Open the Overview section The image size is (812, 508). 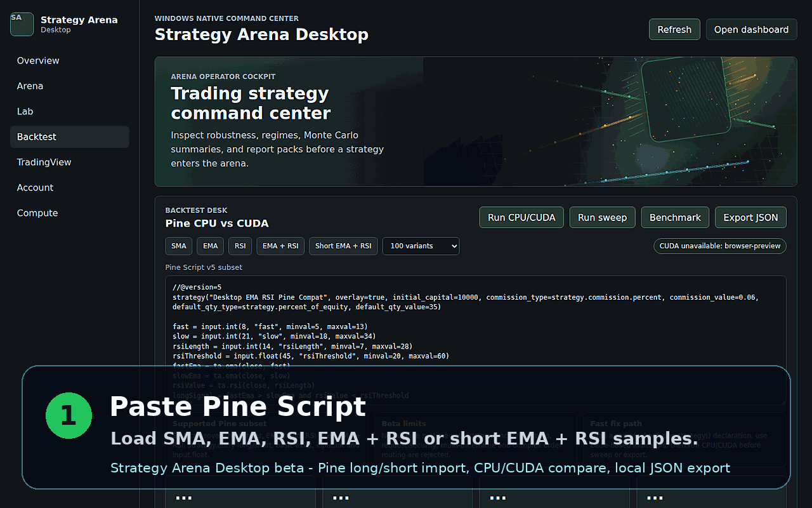(70, 61)
